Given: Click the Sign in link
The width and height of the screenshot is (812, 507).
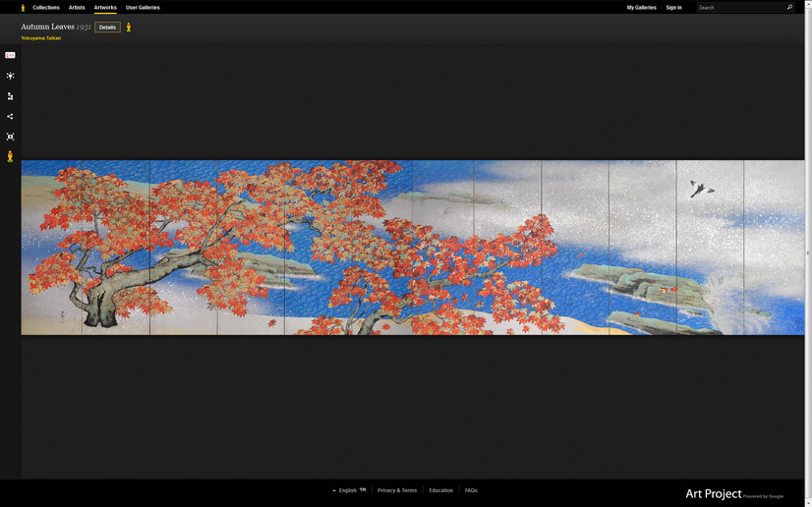Looking at the screenshot, I should tap(673, 8).
